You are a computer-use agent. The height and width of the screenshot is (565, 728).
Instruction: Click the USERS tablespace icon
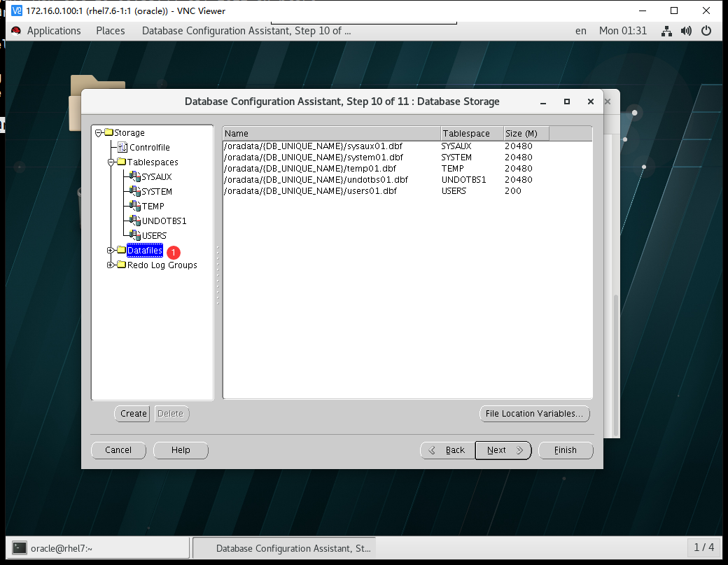135,235
